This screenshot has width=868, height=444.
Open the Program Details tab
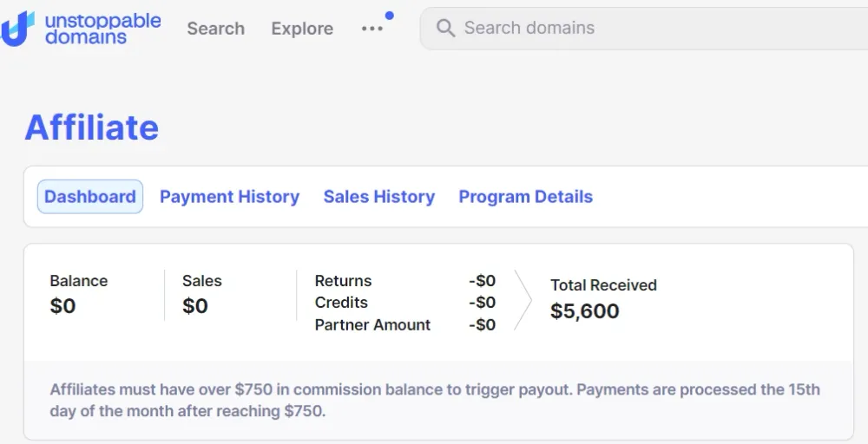pyautogui.click(x=525, y=197)
